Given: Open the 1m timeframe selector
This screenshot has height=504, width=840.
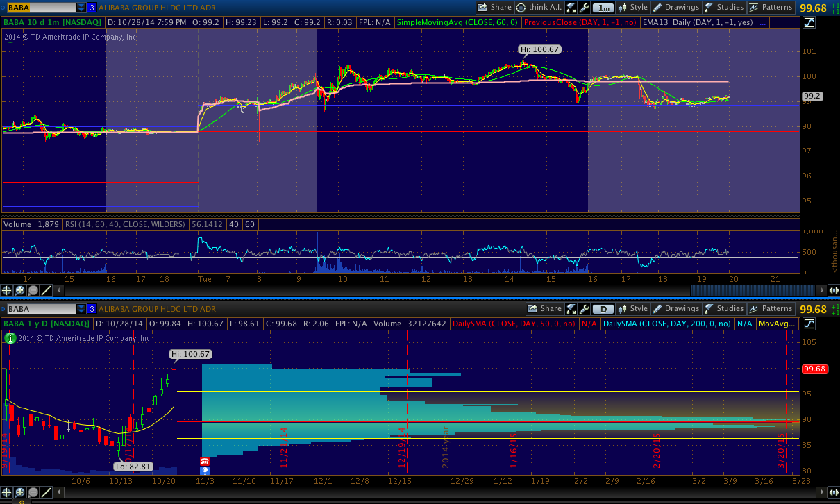Looking at the screenshot, I should pyautogui.click(x=604, y=8).
